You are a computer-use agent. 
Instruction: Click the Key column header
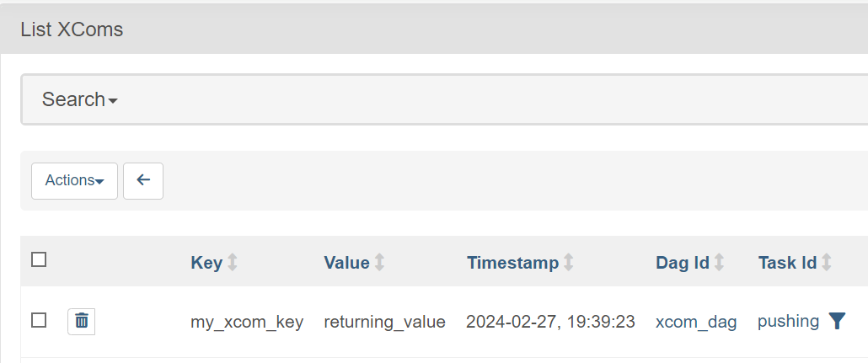(x=206, y=263)
